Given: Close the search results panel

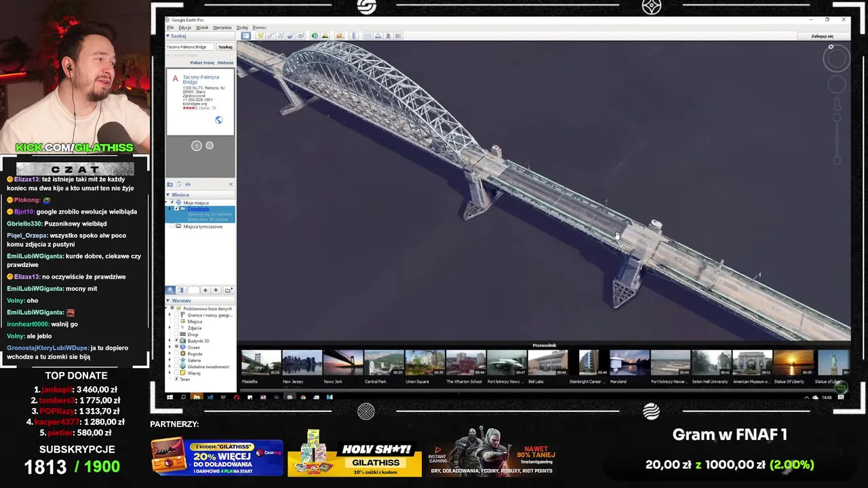Looking at the screenshot, I should point(231,184).
